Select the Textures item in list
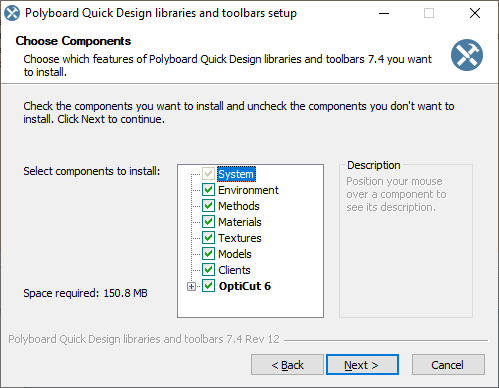This screenshot has width=499, height=388. point(240,238)
